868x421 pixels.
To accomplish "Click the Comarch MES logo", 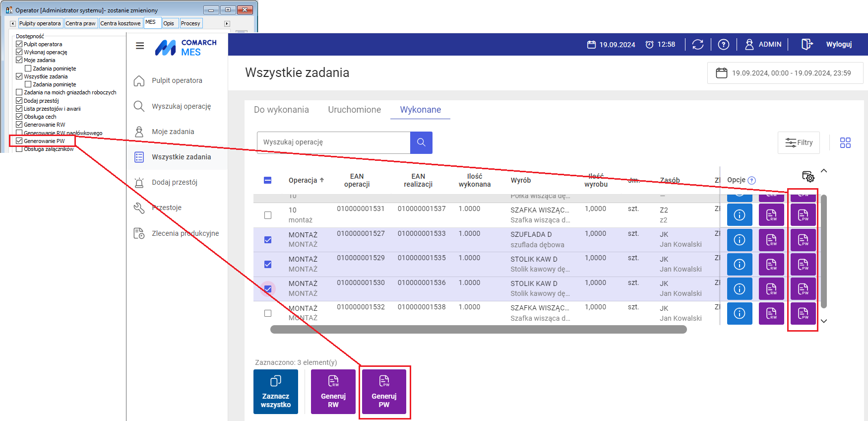I will [186, 48].
